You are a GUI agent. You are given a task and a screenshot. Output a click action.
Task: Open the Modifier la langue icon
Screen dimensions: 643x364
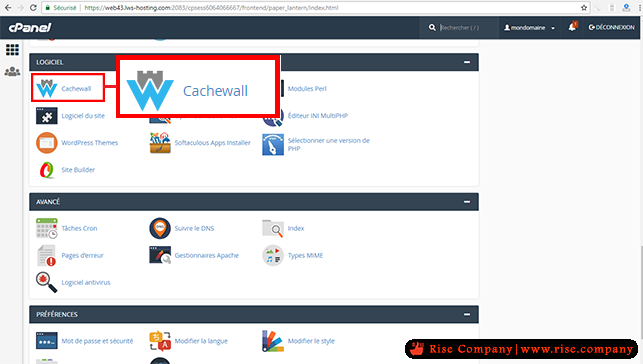[x=160, y=341]
